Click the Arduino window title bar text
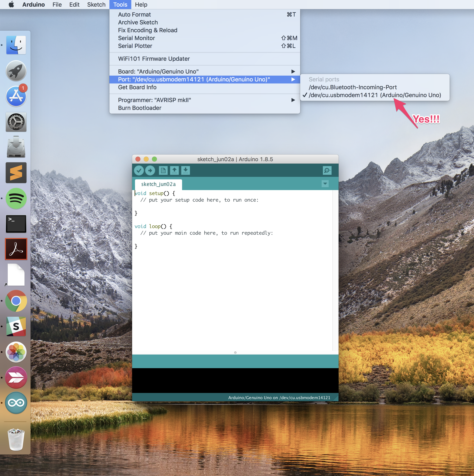The height and width of the screenshot is (476, 474). pyautogui.click(x=235, y=159)
